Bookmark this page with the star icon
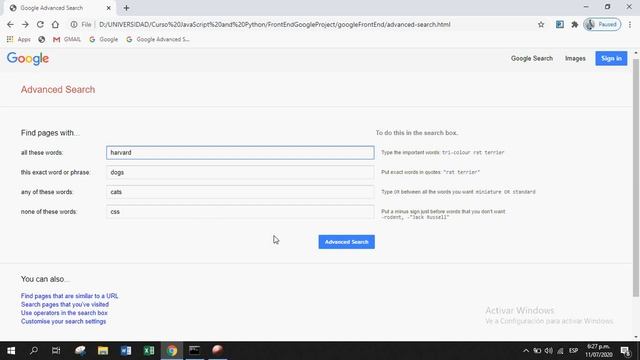 click(541, 24)
